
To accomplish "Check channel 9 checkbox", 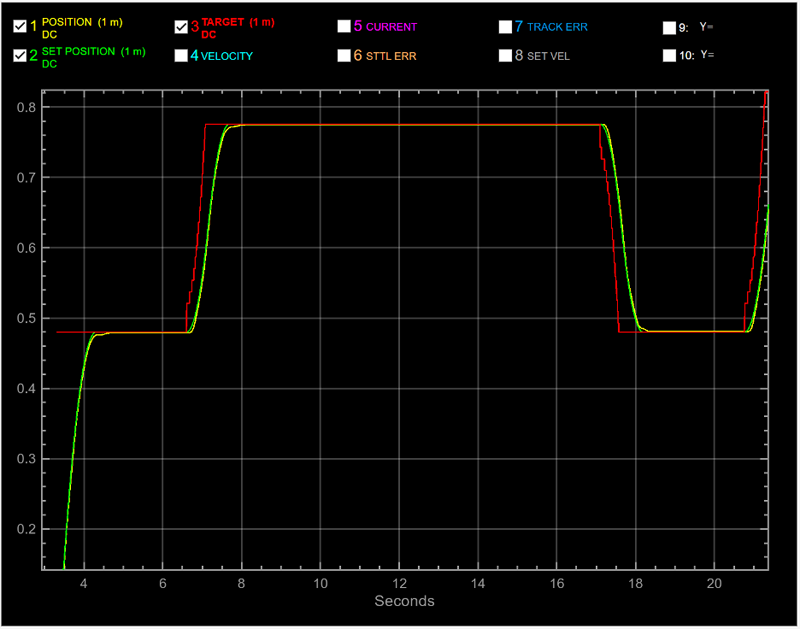I will [x=669, y=27].
